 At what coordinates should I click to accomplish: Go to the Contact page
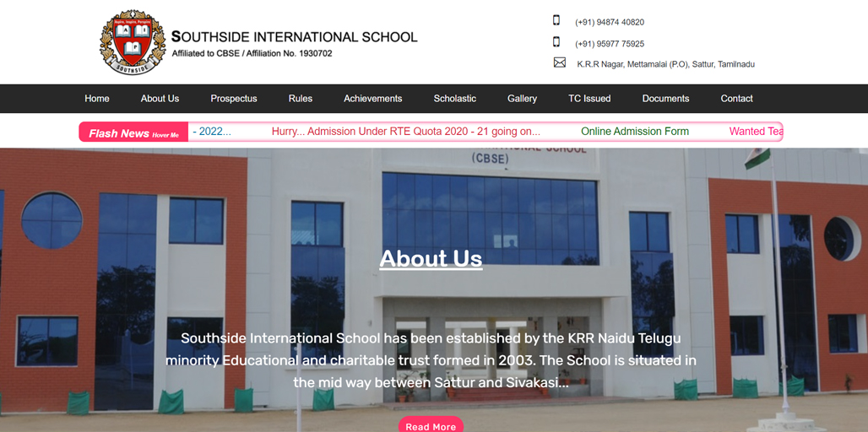point(737,99)
